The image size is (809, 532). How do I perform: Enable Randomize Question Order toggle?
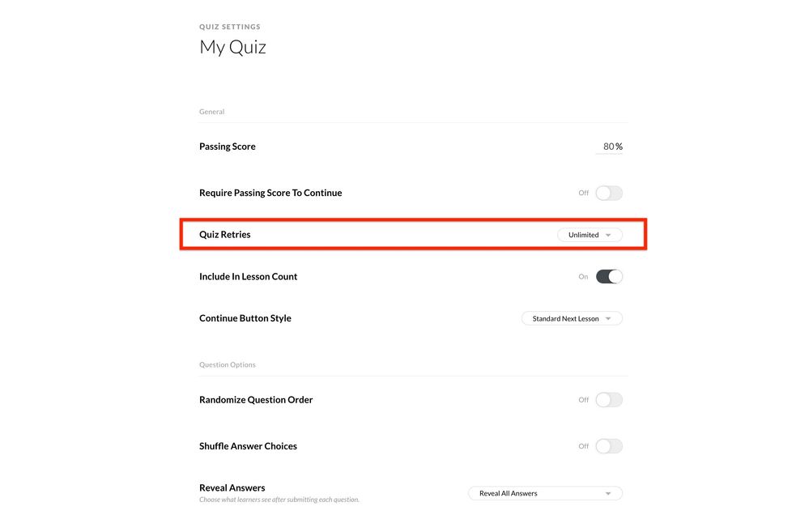[609, 400]
